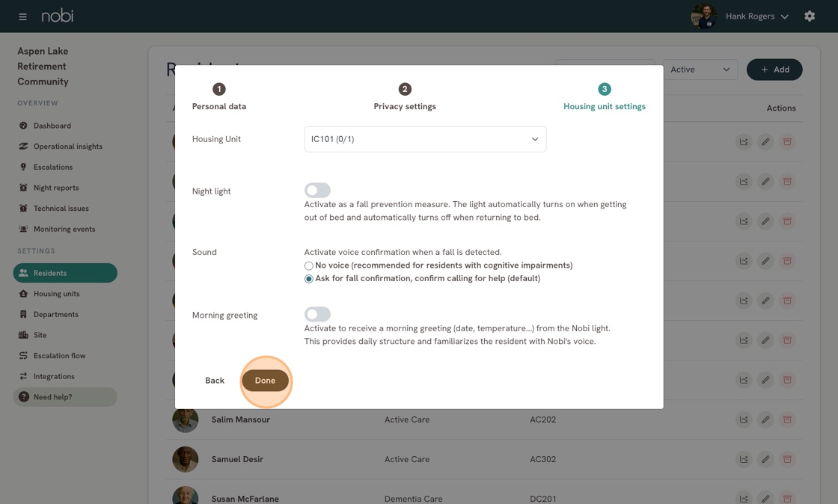Go to Privacy settings step 2

click(x=405, y=96)
